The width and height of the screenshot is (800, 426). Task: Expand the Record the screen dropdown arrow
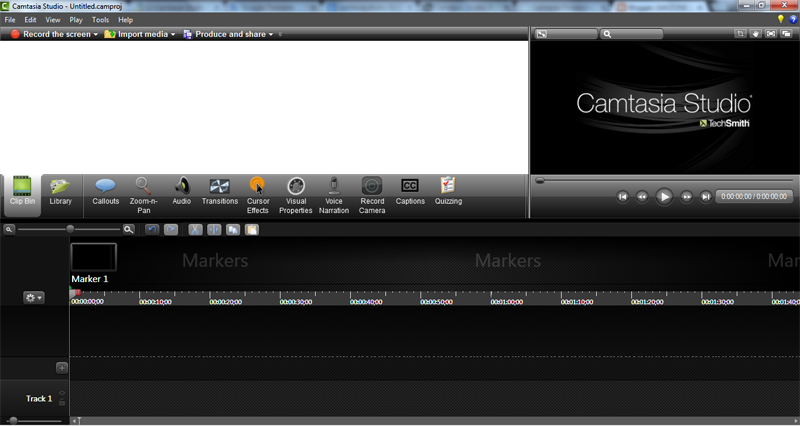(95, 35)
